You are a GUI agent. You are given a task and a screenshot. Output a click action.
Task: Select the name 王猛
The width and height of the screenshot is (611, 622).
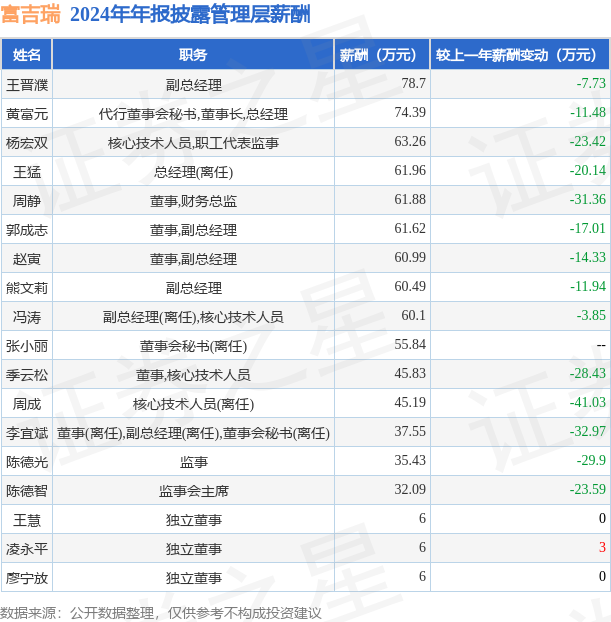(27, 172)
